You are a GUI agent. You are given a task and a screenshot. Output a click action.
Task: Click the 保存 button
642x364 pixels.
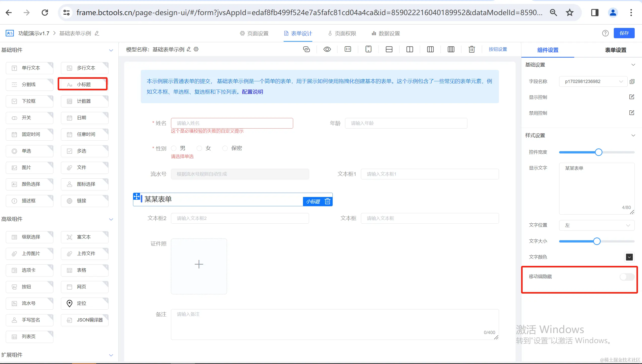[x=624, y=33]
